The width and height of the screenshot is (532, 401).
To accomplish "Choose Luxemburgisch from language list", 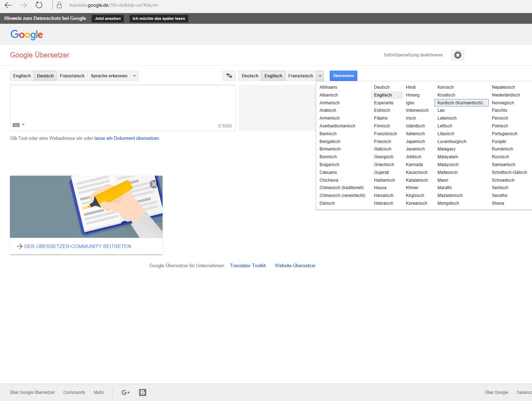I will coord(452,142).
